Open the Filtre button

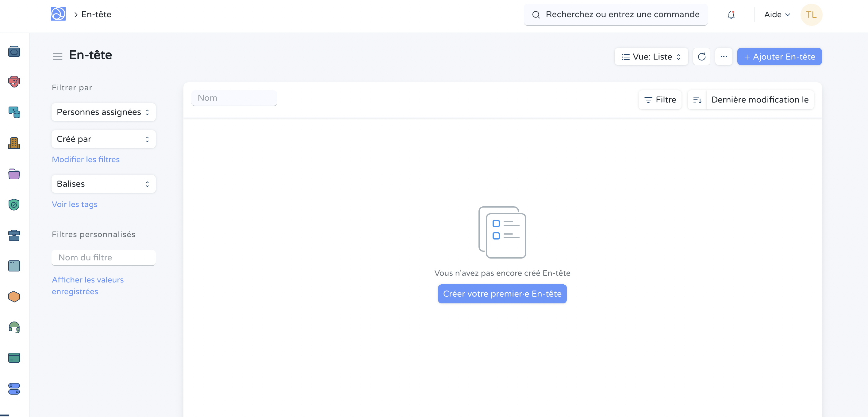pos(660,100)
